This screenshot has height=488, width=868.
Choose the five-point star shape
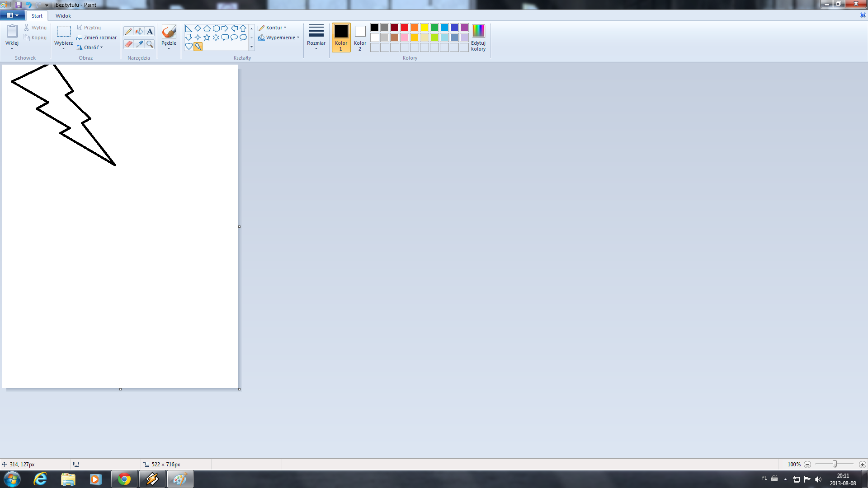207,38
